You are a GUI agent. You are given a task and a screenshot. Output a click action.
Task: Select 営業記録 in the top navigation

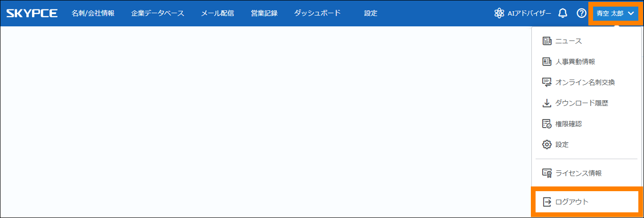(x=264, y=13)
